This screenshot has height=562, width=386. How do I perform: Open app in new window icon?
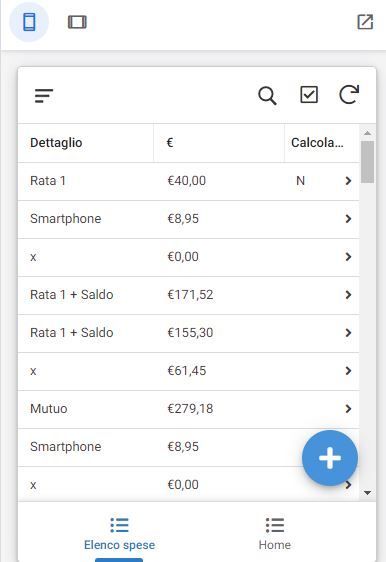365,22
